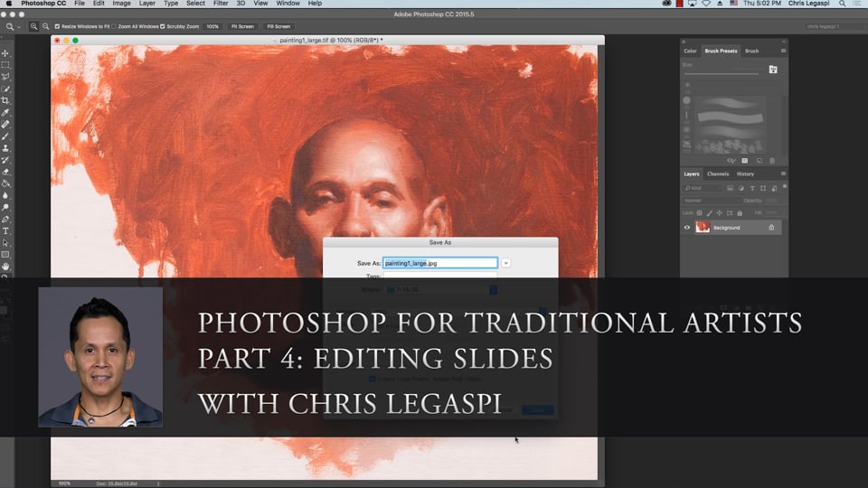Filter layers by type layers
The width and height of the screenshot is (868, 488).
point(752,189)
